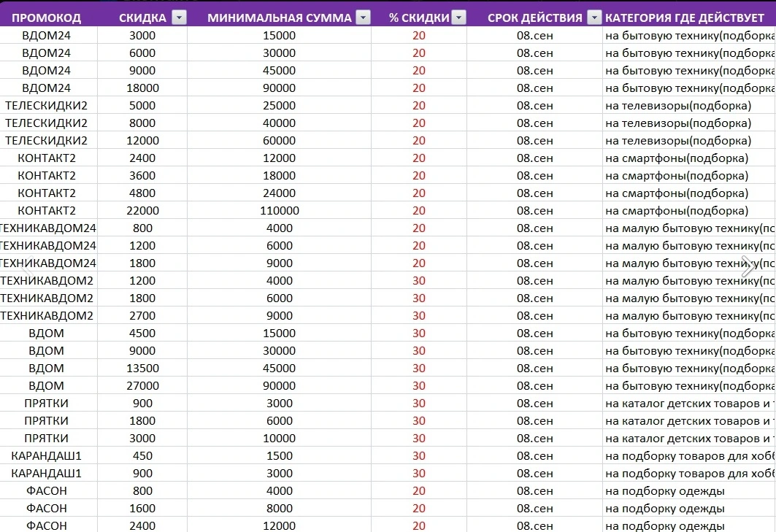This screenshot has height=532, width=776.
Task: Click the СКИДКА header label
Action: click(142, 18)
